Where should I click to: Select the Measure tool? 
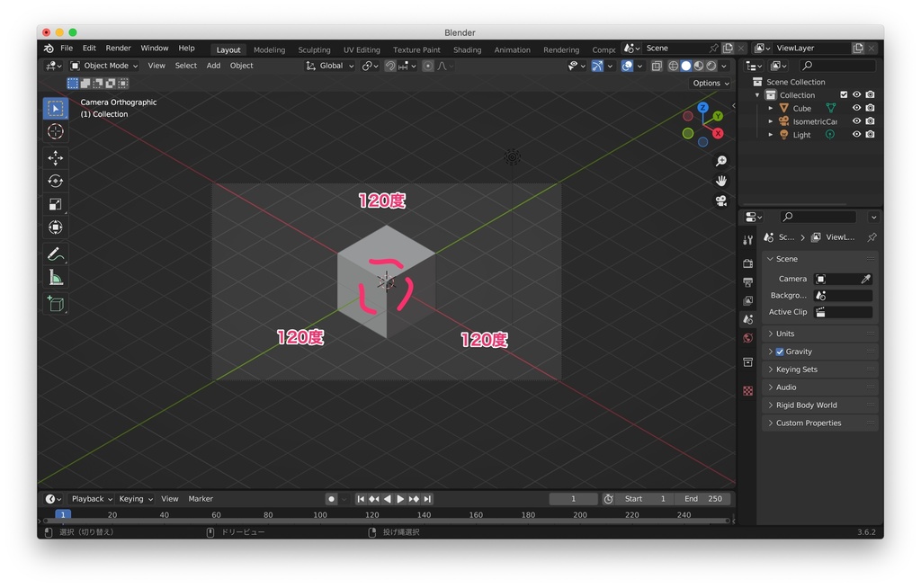tap(56, 279)
